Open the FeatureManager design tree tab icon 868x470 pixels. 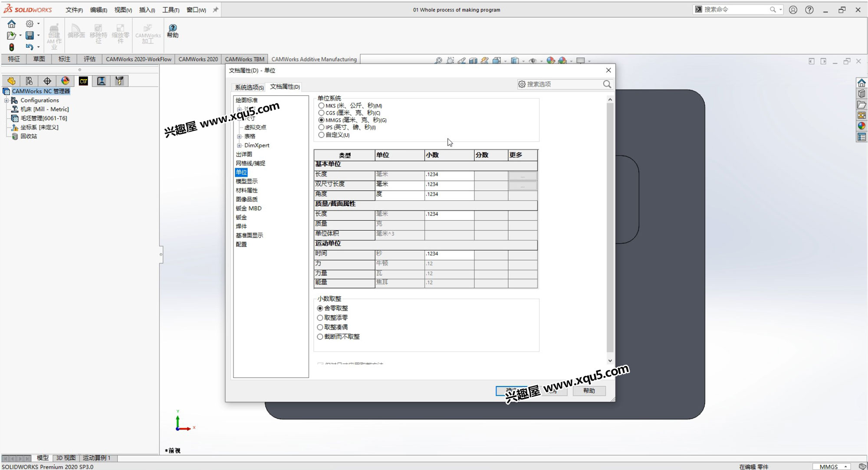coord(11,81)
